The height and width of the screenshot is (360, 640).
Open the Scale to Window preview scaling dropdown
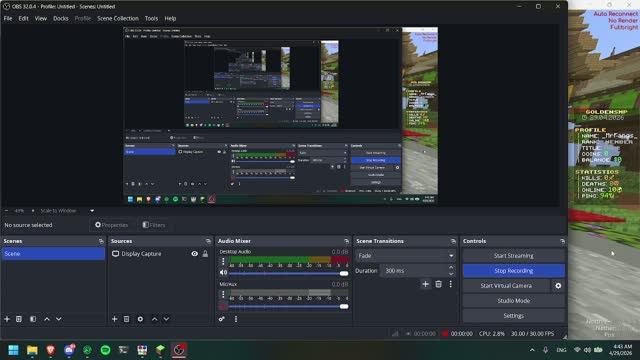(x=67, y=211)
